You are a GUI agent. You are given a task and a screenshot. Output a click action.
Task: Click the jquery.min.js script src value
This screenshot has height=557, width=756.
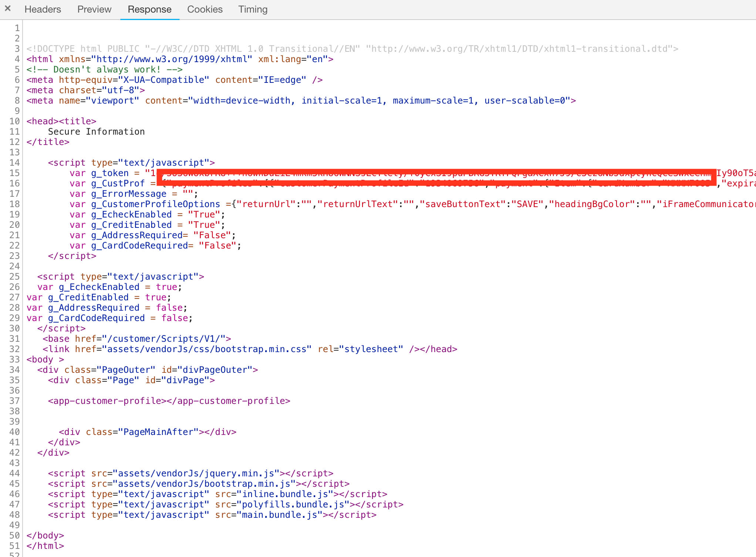click(x=196, y=473)
